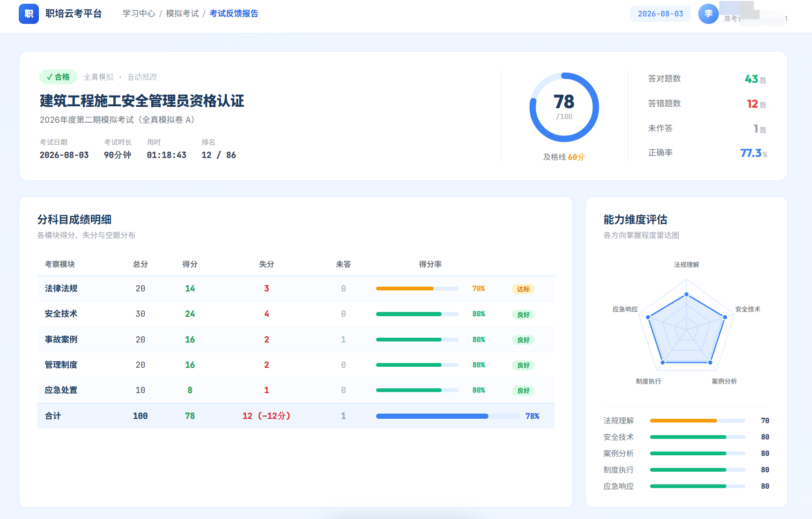
Task: Click 总分 value 30 in 安全技术 row
Action: coord(140,314)
